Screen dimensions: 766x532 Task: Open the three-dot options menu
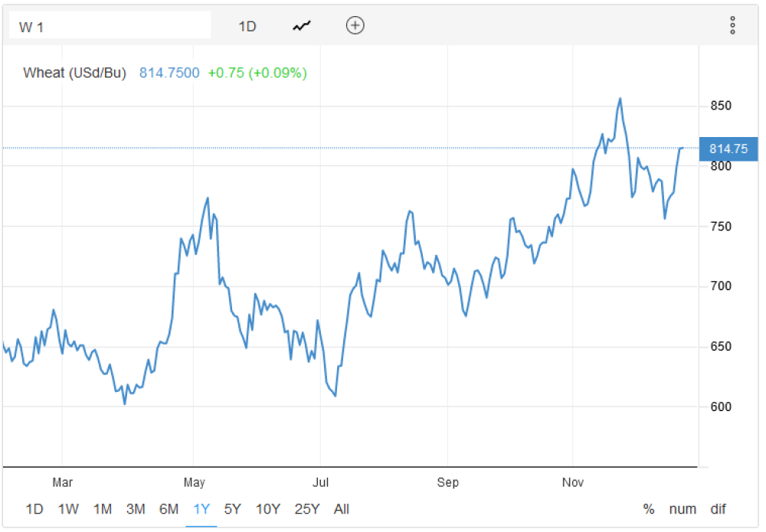[733, 26]
